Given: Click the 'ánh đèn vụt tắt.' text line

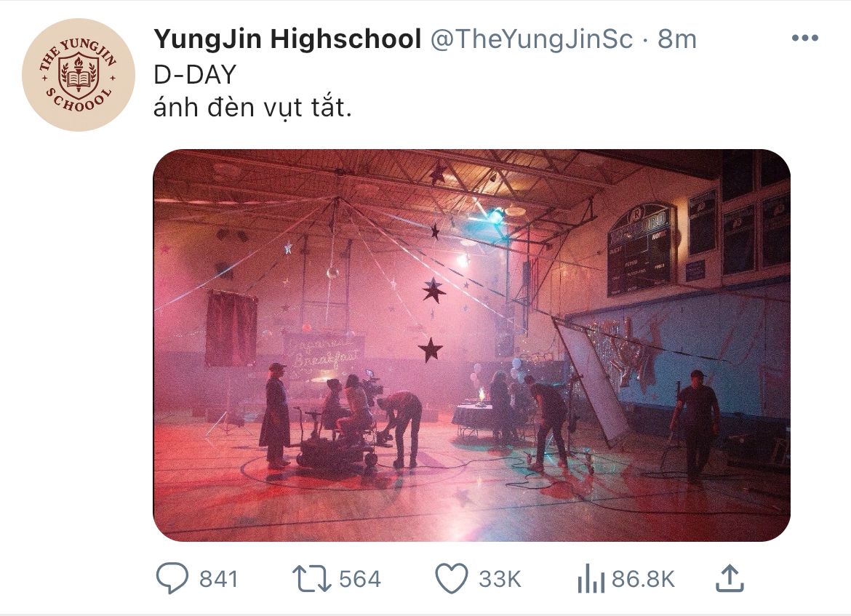Looking at the screenshot, I should [x=253, y=108].
